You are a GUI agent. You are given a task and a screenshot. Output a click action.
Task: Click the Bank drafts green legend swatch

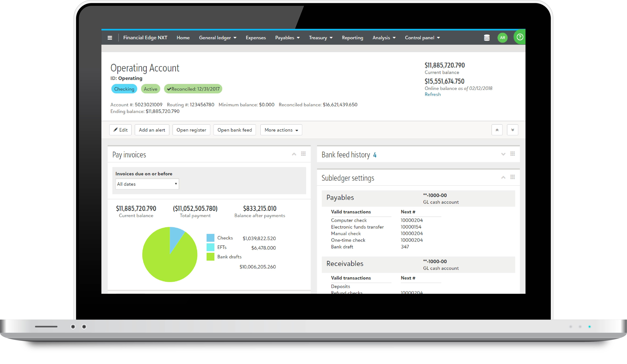coord(211,257)
